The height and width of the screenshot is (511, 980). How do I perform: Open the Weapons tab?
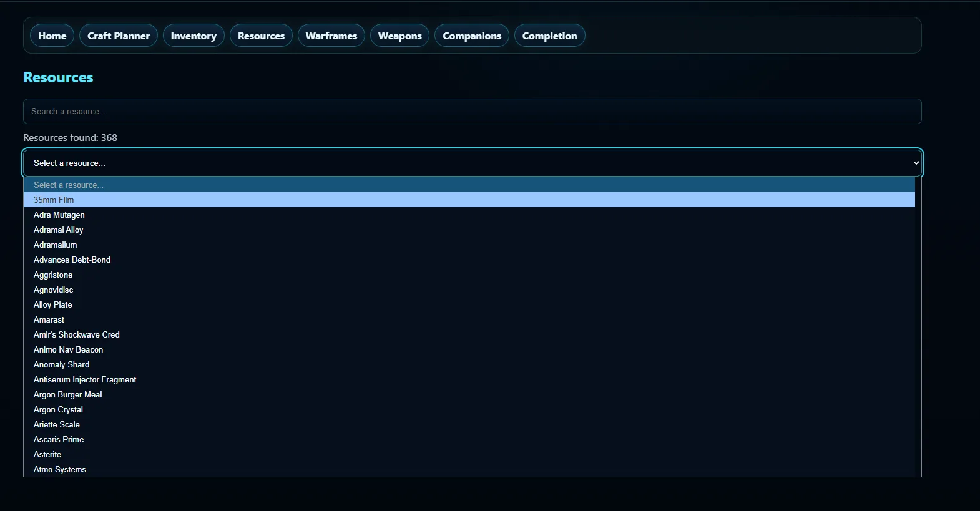tap(400, 36)
